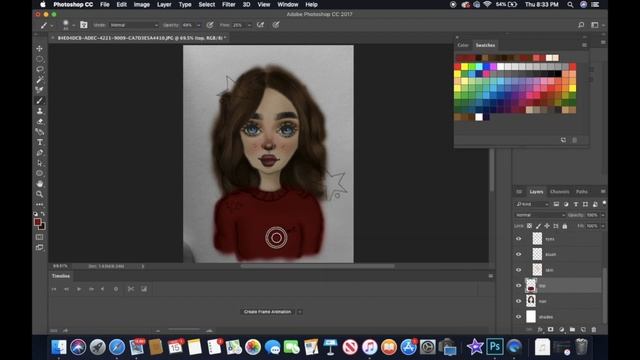Create new swatch from foreground color
Screen dimensions: 640x360
pos(564,140)
